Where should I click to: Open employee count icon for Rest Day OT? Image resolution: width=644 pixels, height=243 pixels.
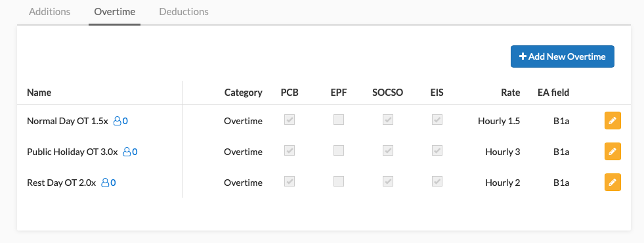coord(108,183)
